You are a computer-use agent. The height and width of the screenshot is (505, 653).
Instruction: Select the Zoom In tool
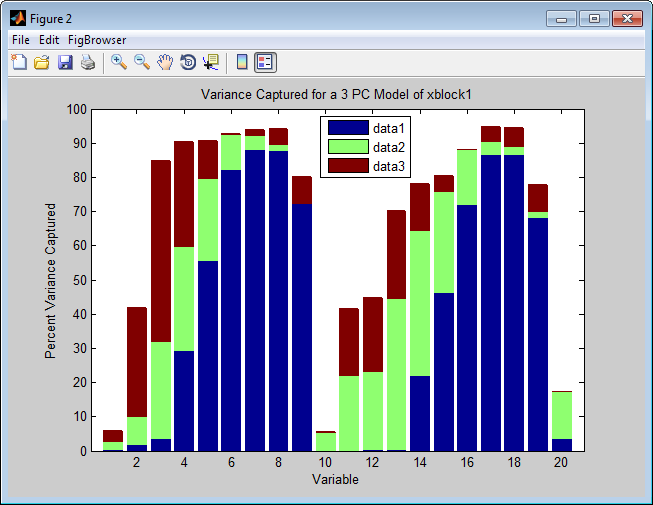pos(119,62)
